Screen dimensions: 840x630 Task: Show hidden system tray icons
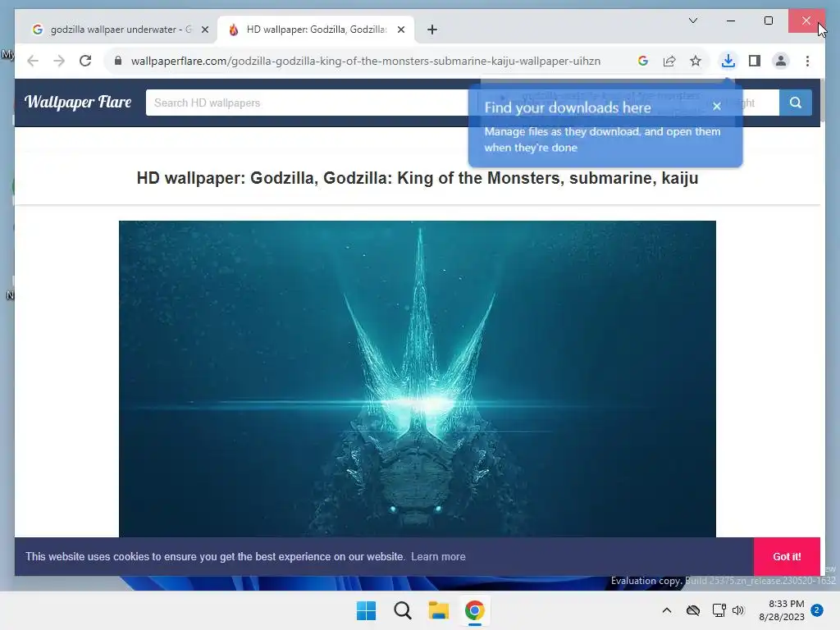point(667,610)
